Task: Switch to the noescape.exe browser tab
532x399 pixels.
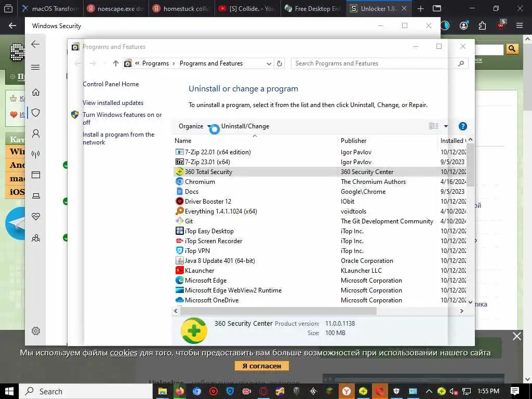Action: pos(116,8)
